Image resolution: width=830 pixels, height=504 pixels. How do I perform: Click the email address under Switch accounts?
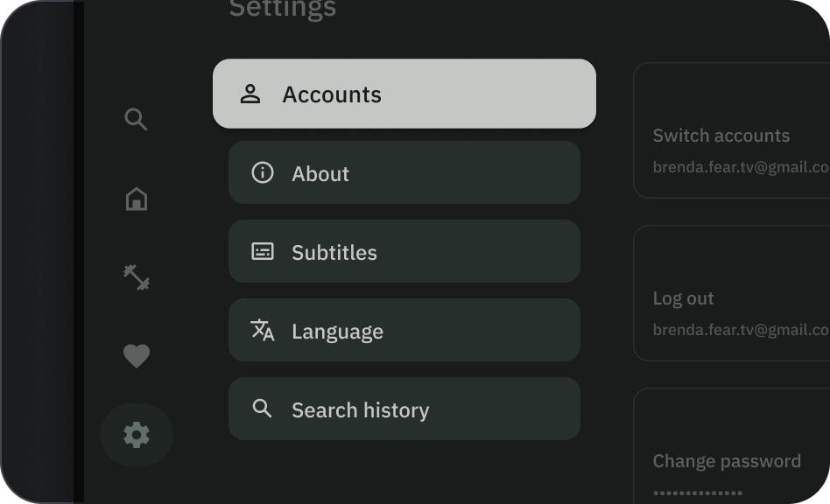741,167
